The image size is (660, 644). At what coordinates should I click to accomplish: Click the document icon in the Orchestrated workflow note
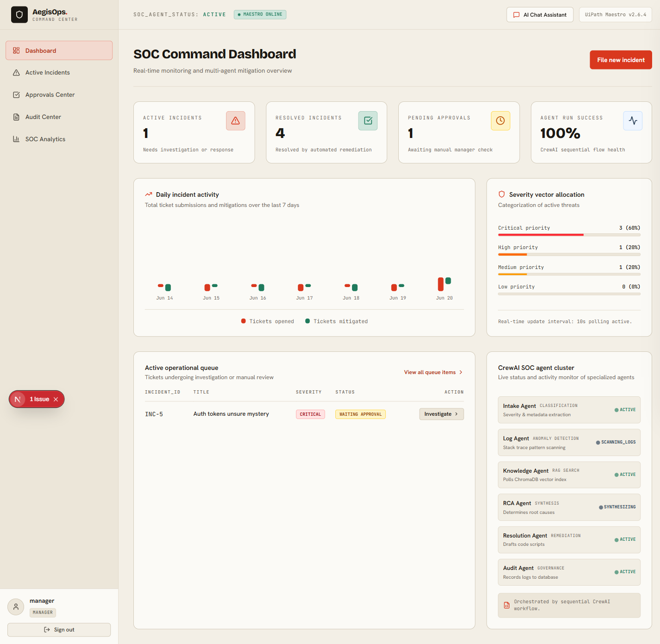(507, 605)
